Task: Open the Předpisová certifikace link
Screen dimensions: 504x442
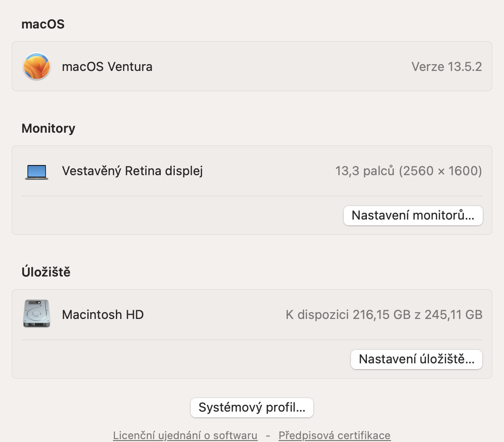Action: click(334, 435)
